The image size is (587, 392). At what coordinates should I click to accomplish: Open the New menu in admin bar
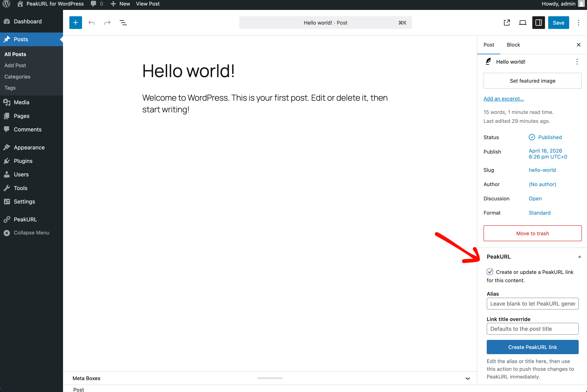coord(120,4)
